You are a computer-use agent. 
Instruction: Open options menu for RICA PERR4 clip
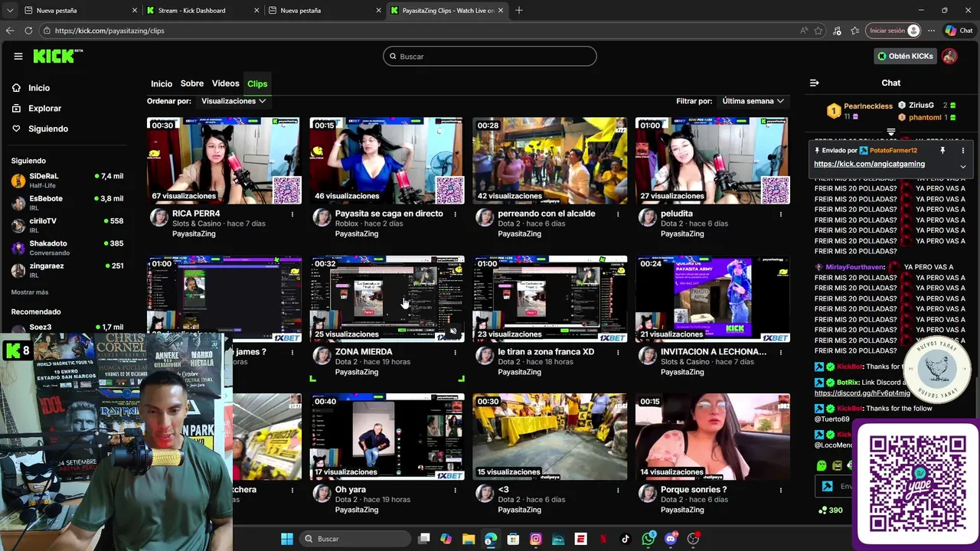292,214
